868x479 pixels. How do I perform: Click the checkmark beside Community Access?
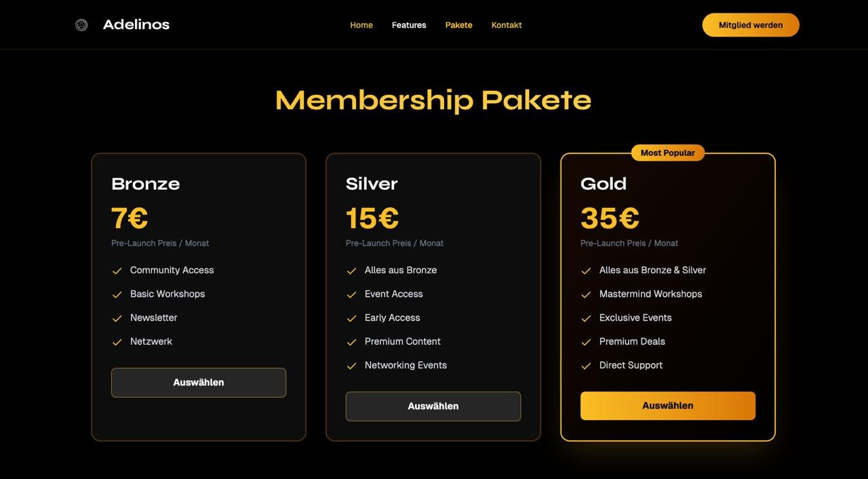[x=113, y=269]
